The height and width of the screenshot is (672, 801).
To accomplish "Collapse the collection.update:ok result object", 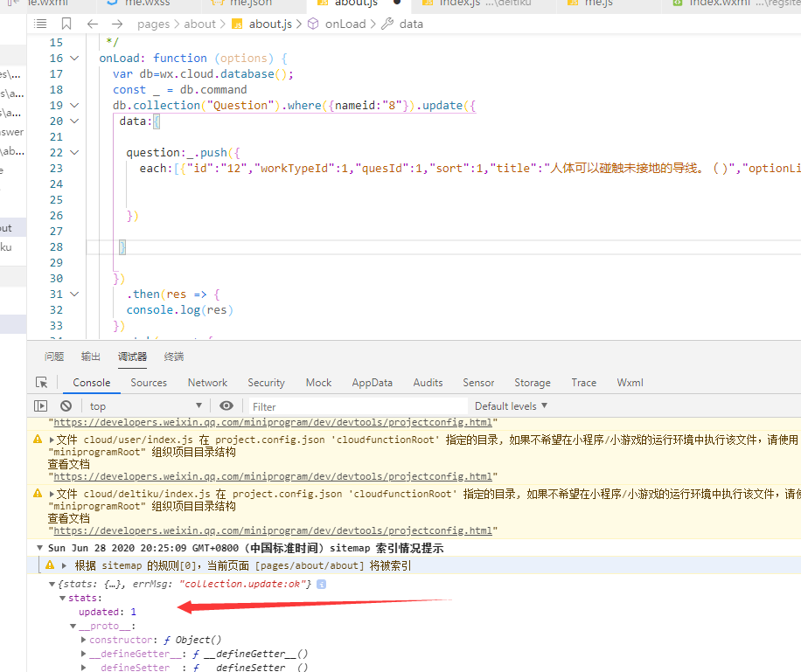I will pyautogui.click(x=52, y=584).
